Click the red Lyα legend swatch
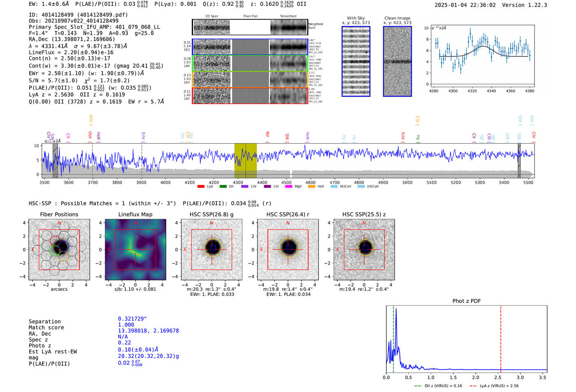The height and width of the screenshot is (392, 576). [x=201, y=187]
